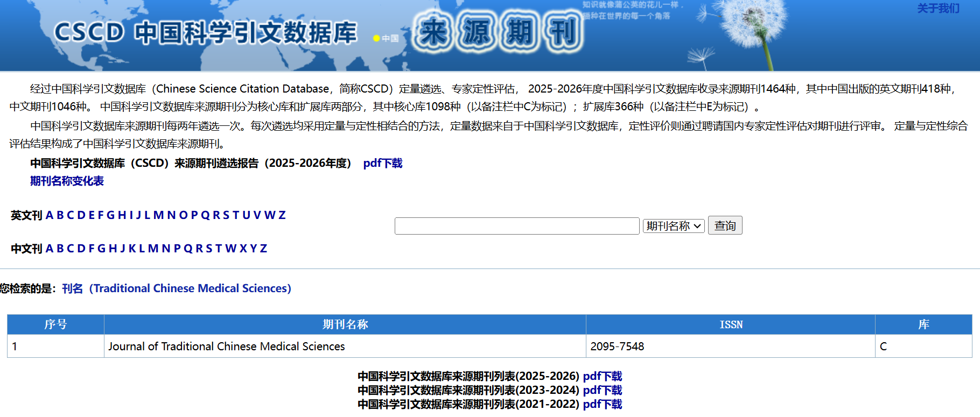The height and width of the screenshot is (417, 980).
Task: Open the 关于我们 link
Action: pos(937,9)
